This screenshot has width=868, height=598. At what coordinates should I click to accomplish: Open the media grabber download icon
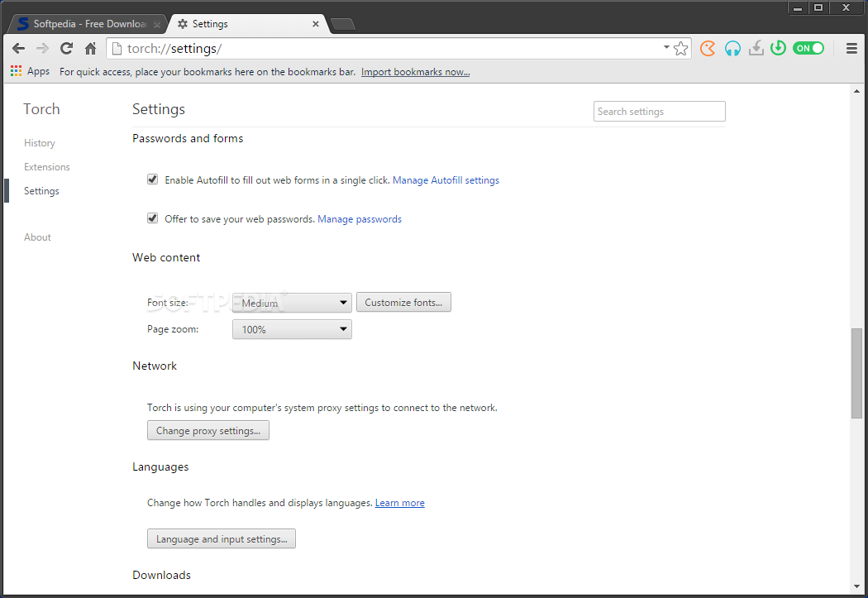756,49
